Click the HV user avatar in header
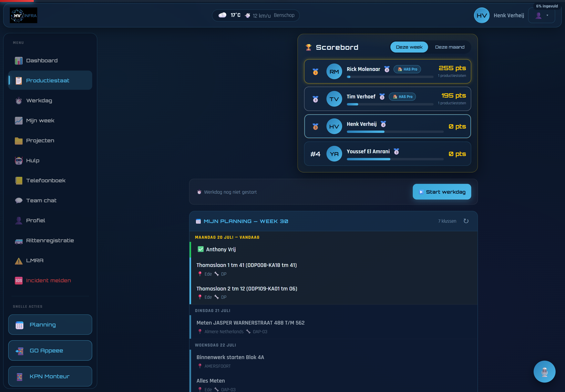Viewport: 565px width, 392px height. (x=482, y=15)
